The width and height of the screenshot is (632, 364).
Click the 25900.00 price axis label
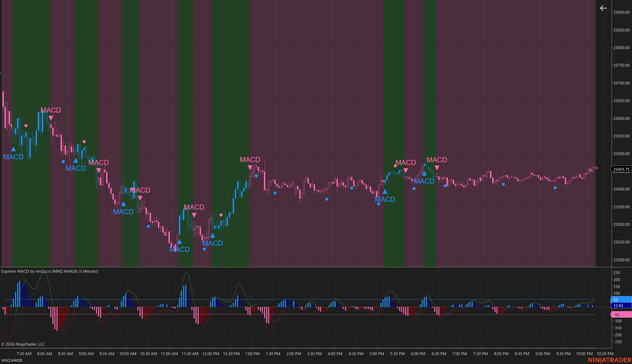(621, 12)
